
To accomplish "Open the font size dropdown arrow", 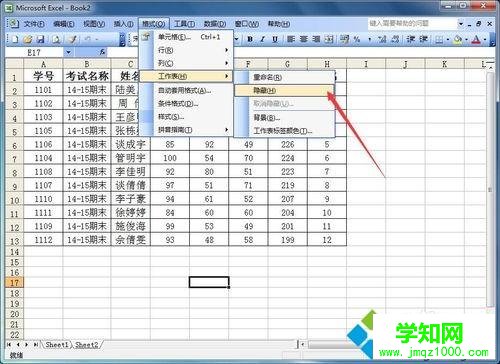I will (x=237, y=40).
